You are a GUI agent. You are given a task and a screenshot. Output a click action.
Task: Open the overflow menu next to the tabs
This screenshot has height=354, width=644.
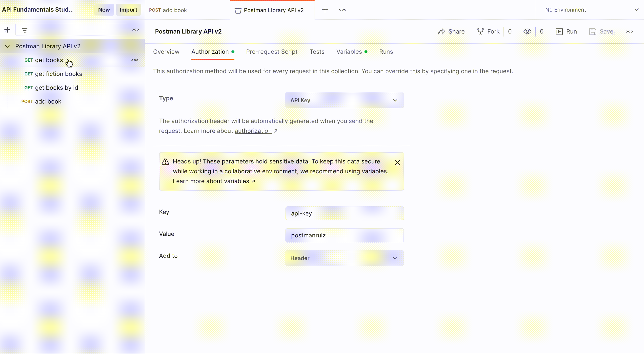coord(342,10)
